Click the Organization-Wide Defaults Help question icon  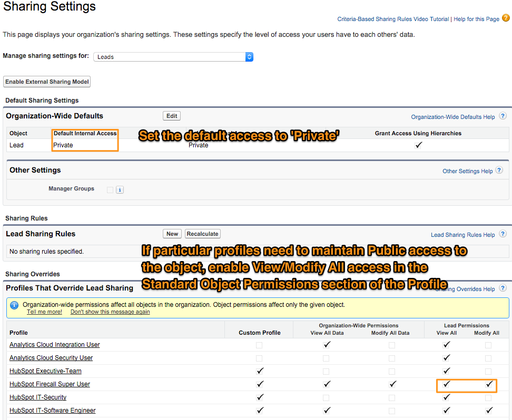click(x=503, y=116)
